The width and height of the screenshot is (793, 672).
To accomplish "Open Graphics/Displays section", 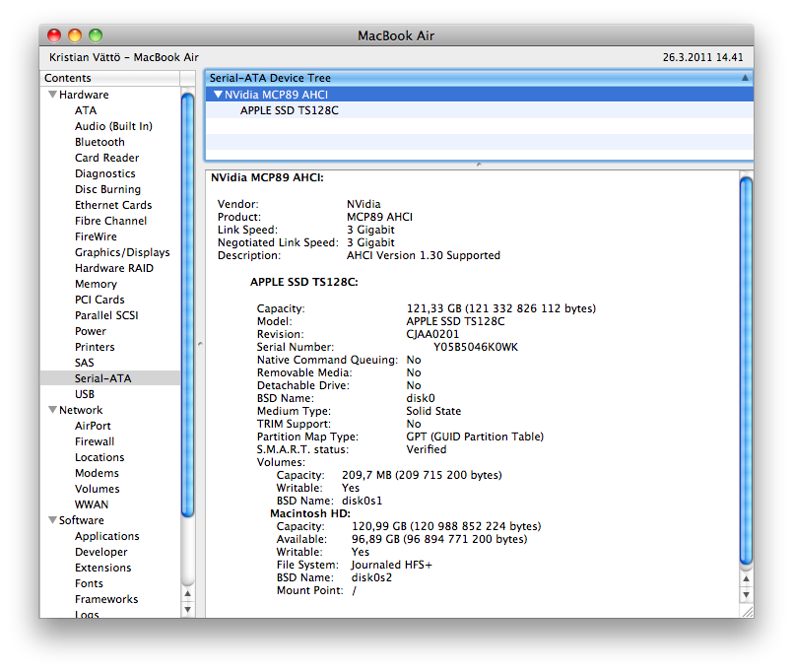I will click(122, 252).
